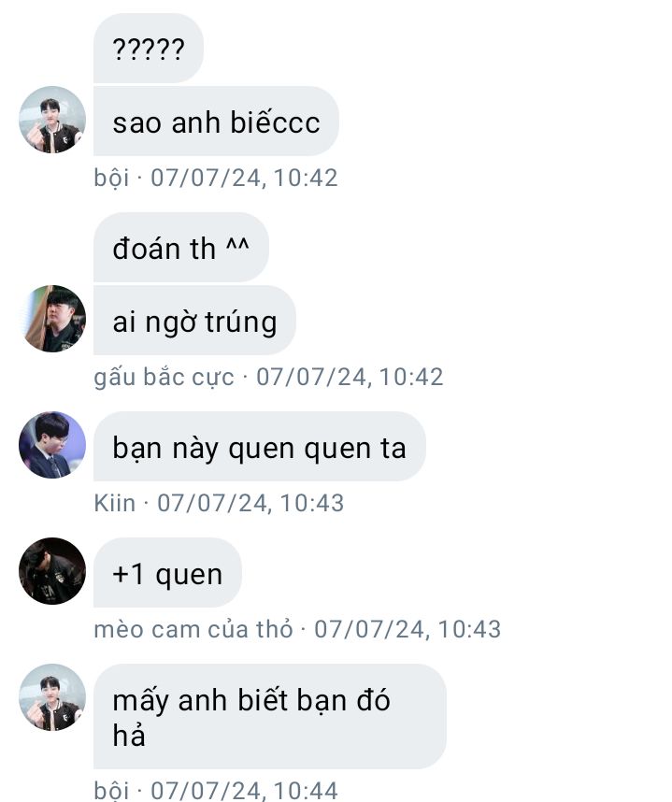Select the "bạn này quen quen ta" bubble
Screen dimensions: 672x802
tap(259, 447)
